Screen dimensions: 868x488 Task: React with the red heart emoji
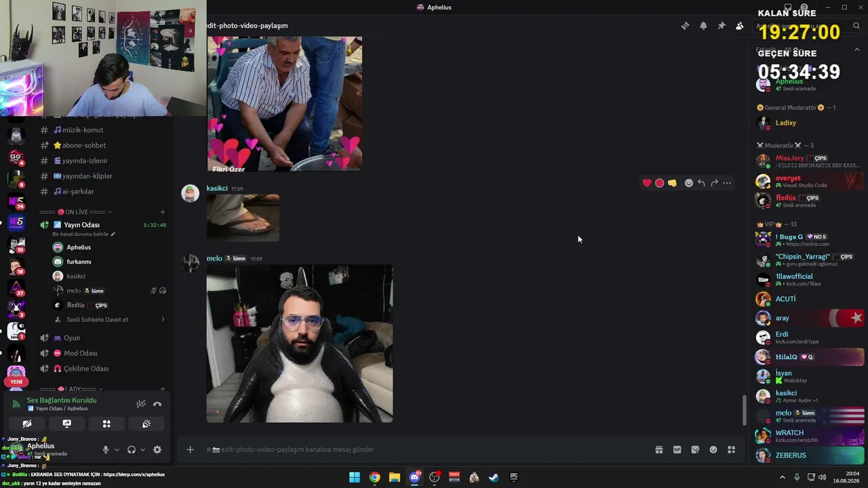click(x=647, y=183)
